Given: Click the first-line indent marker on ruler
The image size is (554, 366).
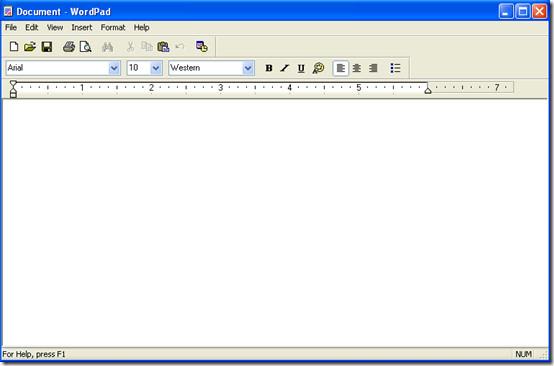Looking at the screenshot, I should coord(13,84).
